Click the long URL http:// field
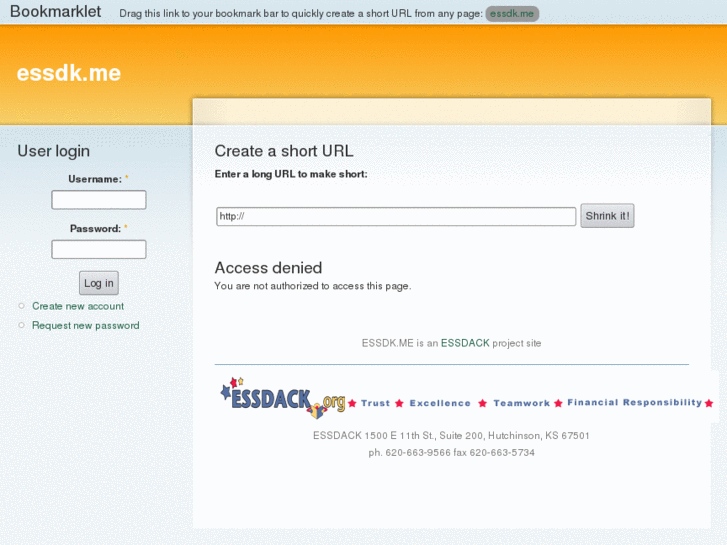 pyautogui.click(x=396, y=217)
